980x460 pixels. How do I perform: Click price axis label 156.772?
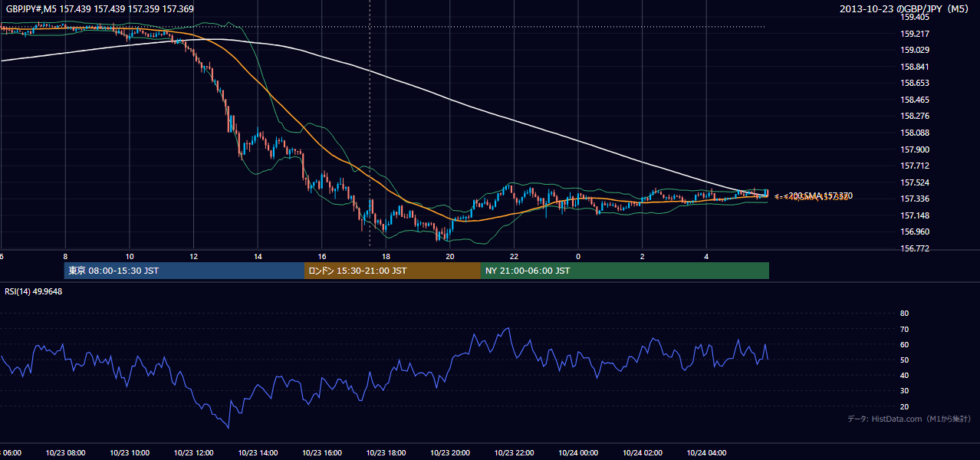point(915,248)
